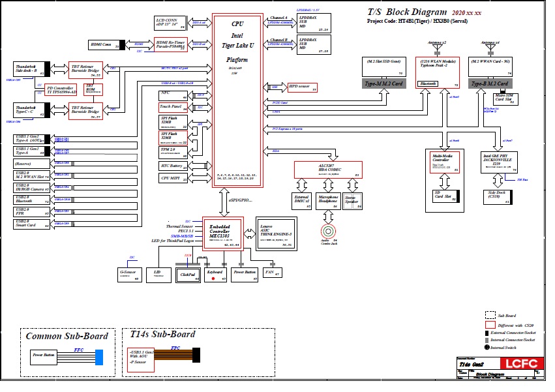555x392 pixels.
Task: Click the RTC Battery block
Action: tap(173, 166)
